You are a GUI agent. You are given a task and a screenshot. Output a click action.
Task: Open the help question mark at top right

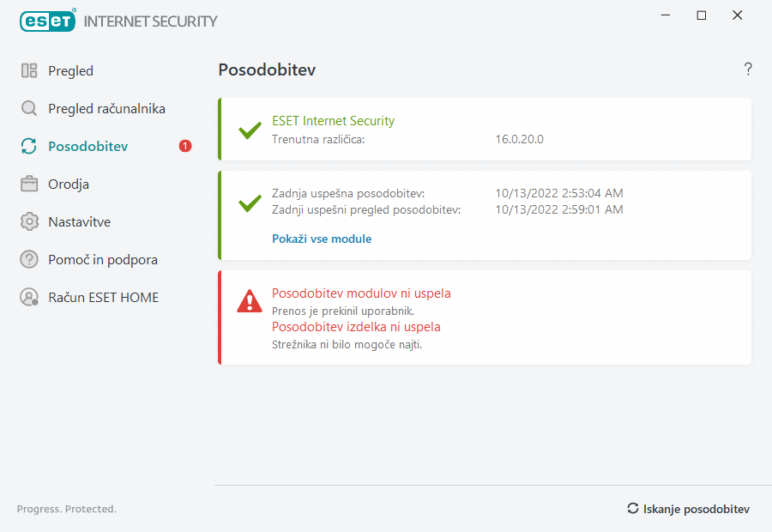click(748, 70)
